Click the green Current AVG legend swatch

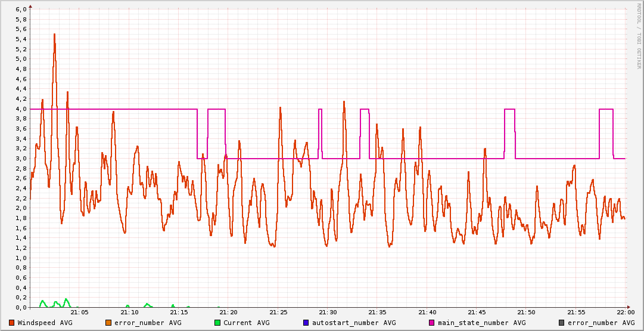pos(217,323)
